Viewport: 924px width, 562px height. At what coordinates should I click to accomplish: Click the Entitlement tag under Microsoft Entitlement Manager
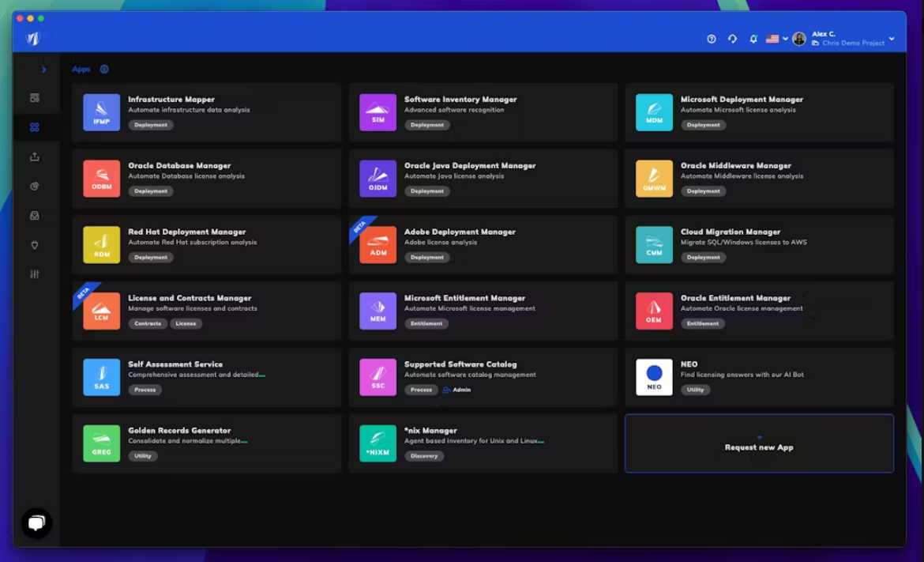[426, 323]
